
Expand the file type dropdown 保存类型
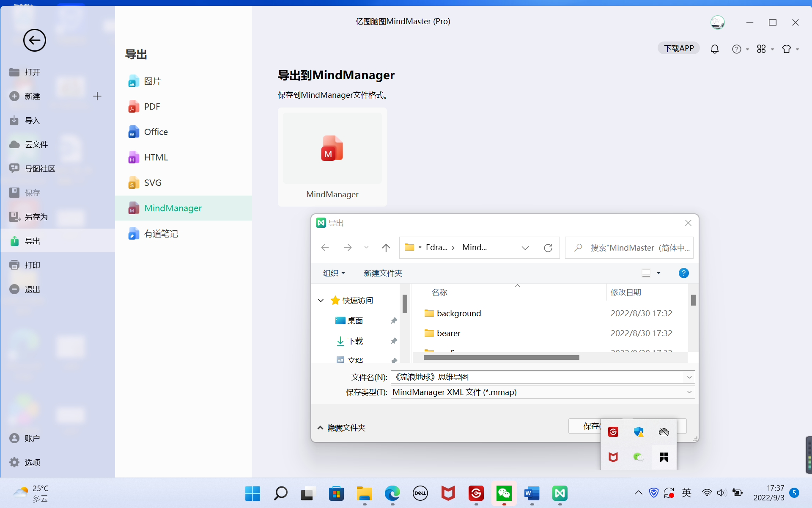click(690, 392)
